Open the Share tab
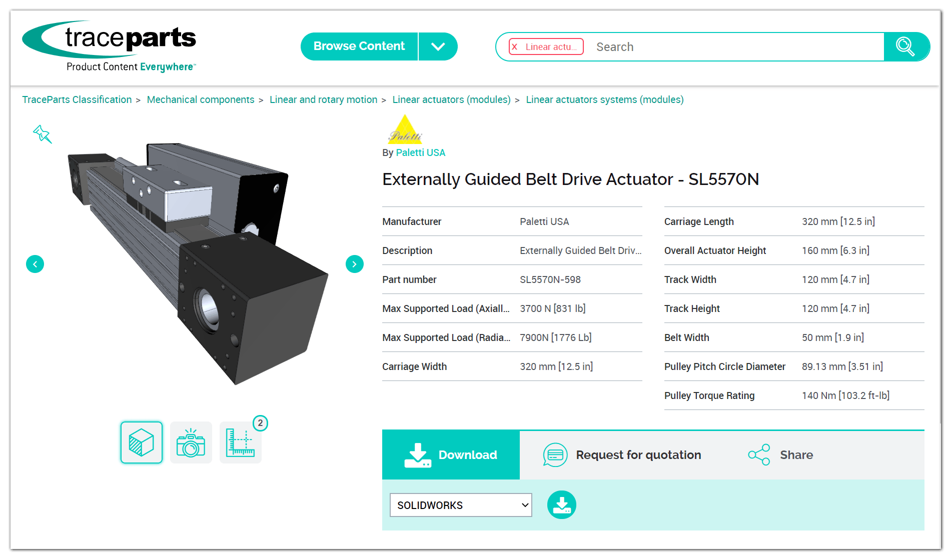Viewport: 952px width, 560px height. 781,455
